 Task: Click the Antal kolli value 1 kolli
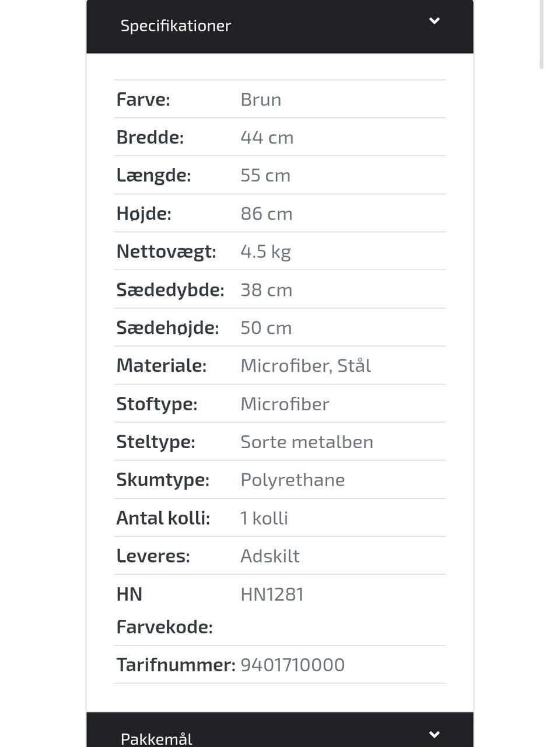pyautogui.click(x=264, y=518)
